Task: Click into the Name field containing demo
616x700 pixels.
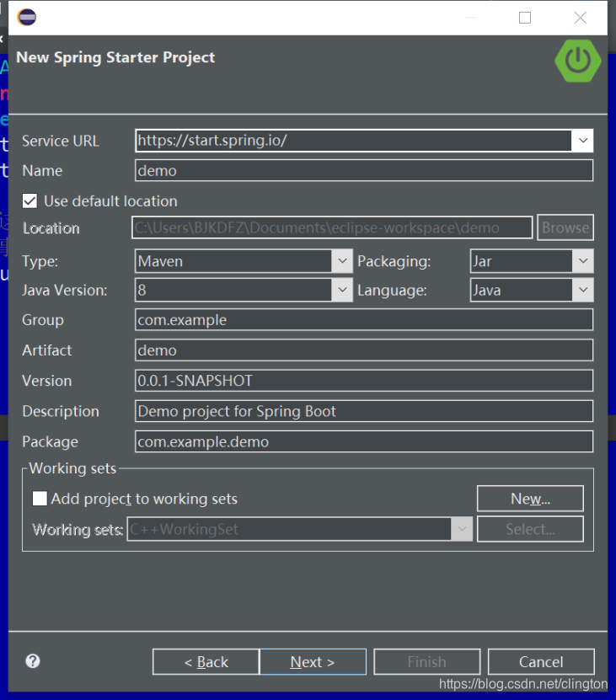Action: coord(364,170)
